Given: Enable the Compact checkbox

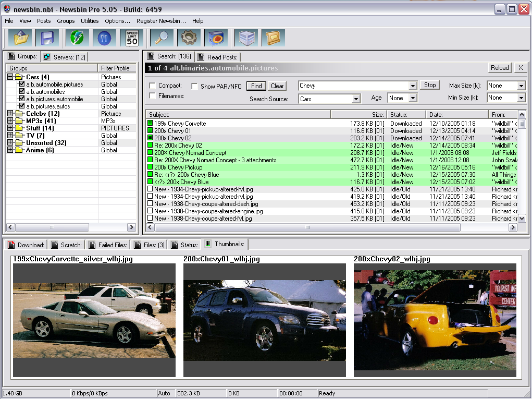Looking at the screenshot, I should tap(152, 86).
